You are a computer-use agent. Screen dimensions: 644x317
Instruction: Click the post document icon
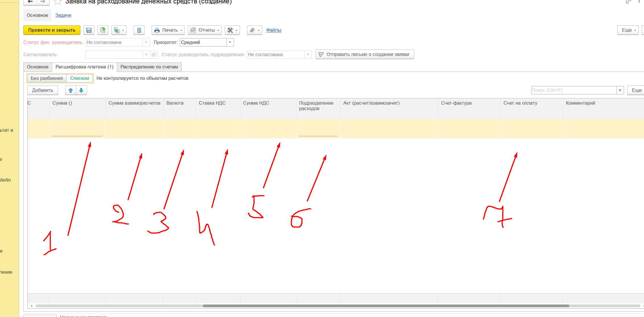click(x=103, y=30)
